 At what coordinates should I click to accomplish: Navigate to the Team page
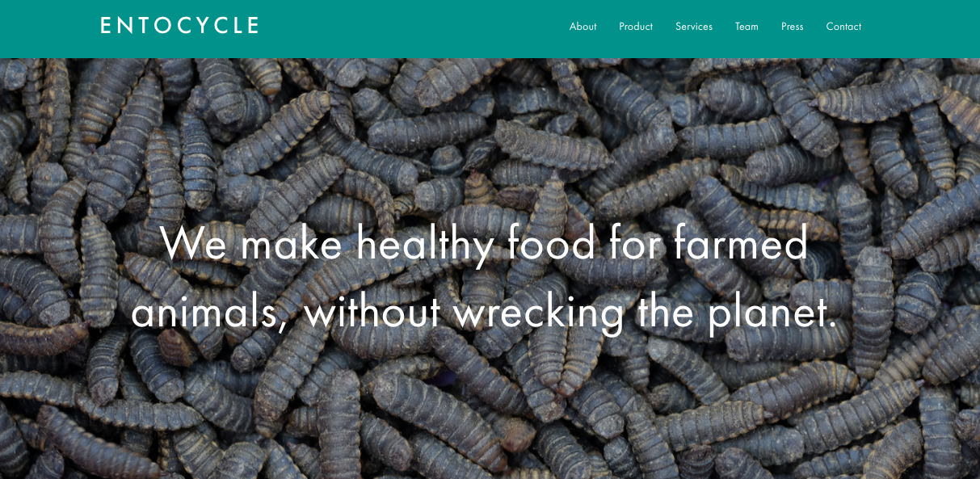747,27
